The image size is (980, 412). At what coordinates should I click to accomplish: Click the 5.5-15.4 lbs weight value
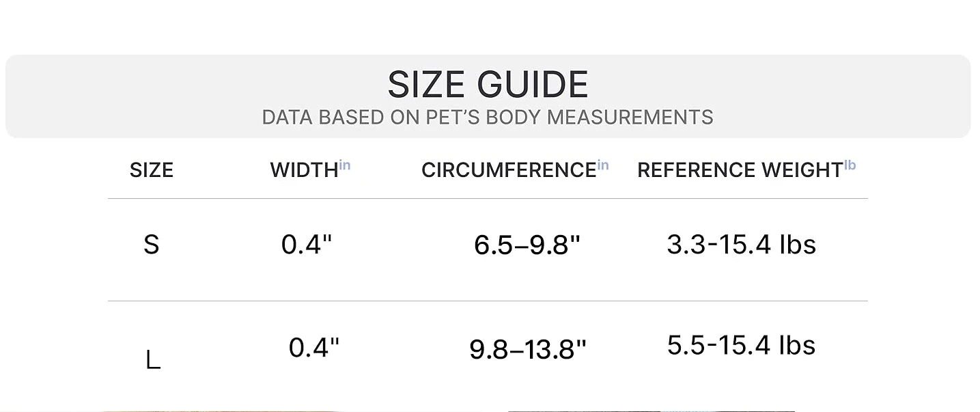(742, 345)
